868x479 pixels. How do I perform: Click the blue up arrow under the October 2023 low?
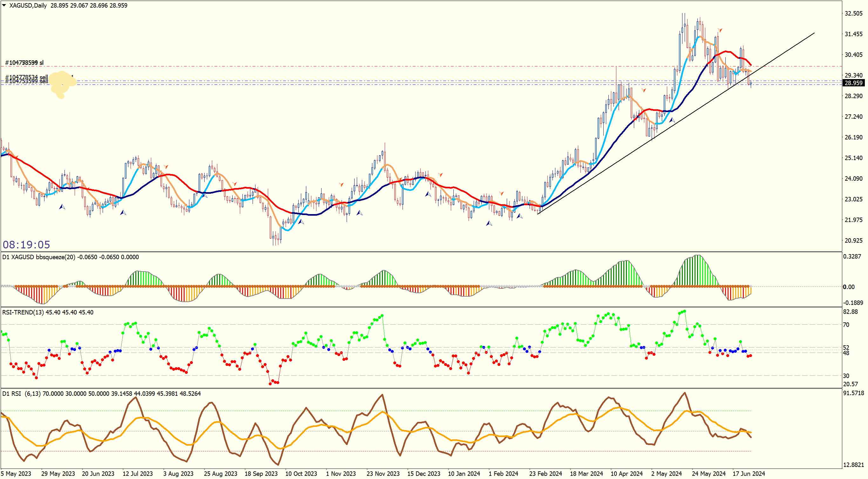click(301, 222)
